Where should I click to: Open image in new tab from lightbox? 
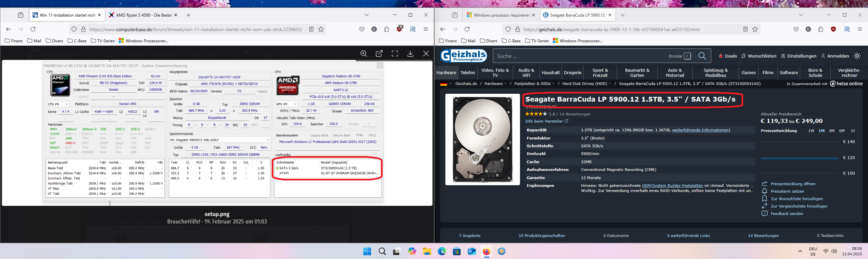tap(379, 53)
